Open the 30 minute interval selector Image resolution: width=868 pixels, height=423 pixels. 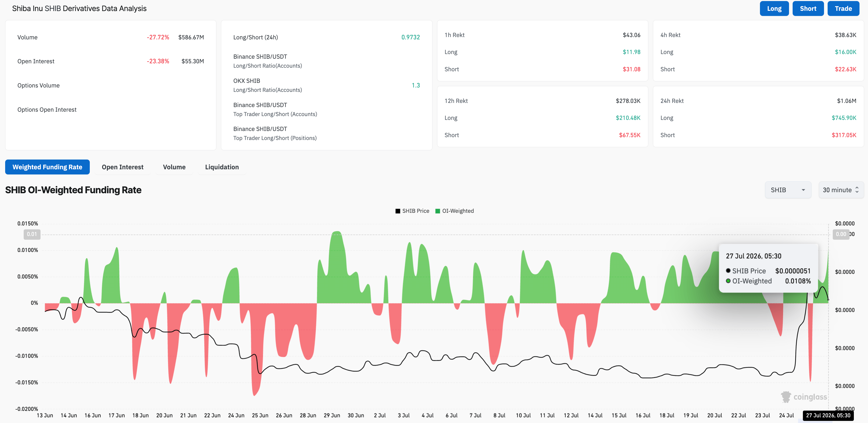(841, 190)
